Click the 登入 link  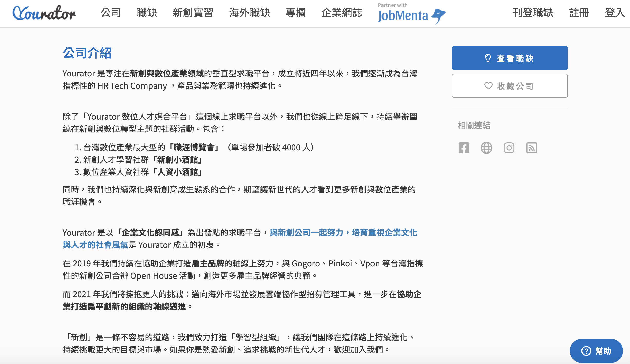(x=615, y=13)
